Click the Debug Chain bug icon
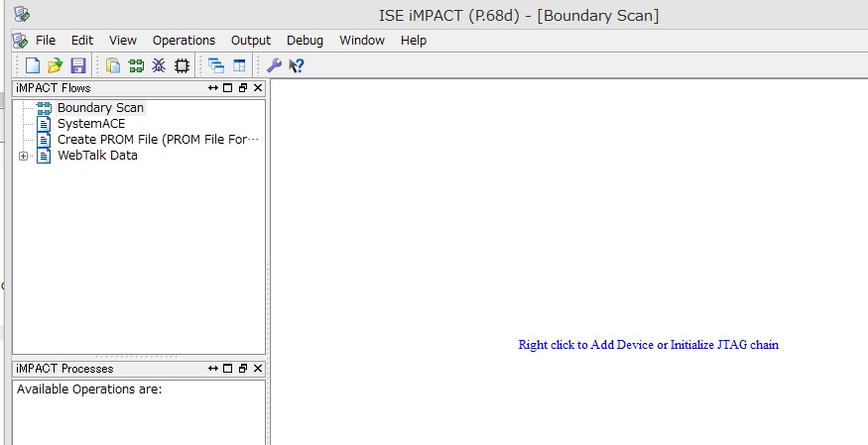The image size is (868, 445). tap(159, 65)
